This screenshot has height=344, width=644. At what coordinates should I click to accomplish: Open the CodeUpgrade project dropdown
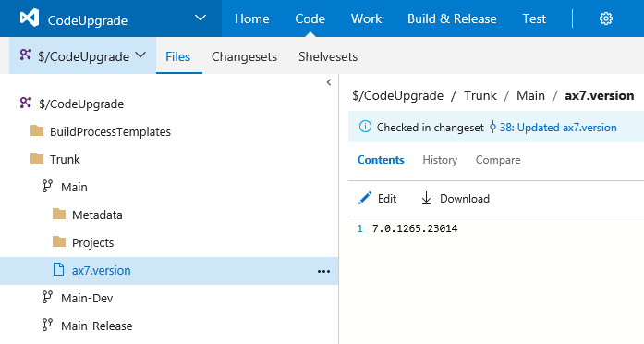pyautogui.click(x=200, y=18)
